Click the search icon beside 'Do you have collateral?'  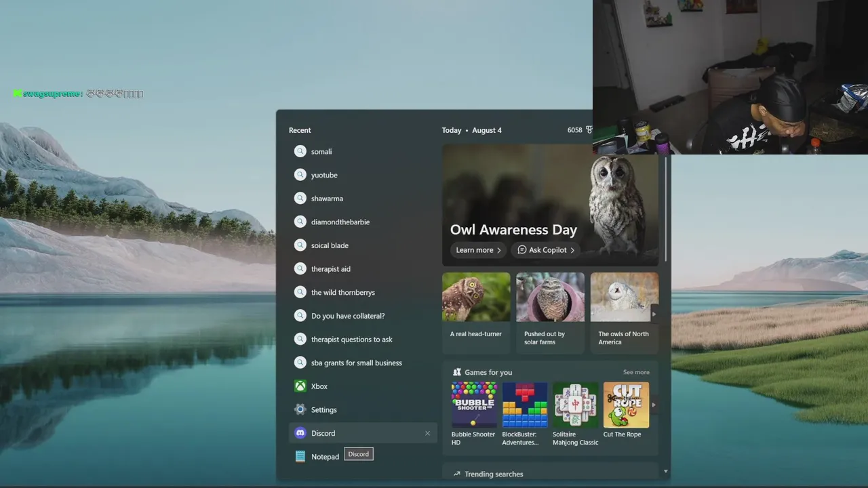(300, 316)
